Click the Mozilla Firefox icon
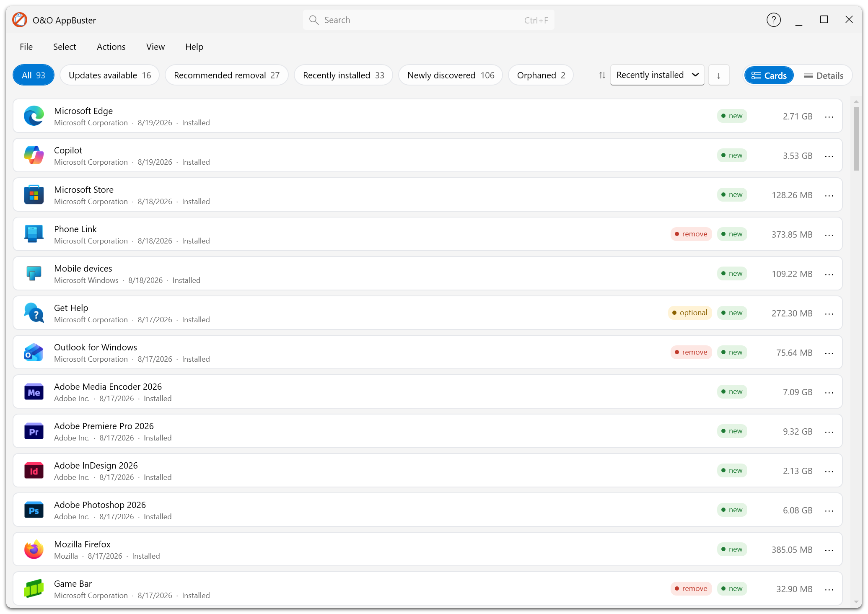 [34, 549]
